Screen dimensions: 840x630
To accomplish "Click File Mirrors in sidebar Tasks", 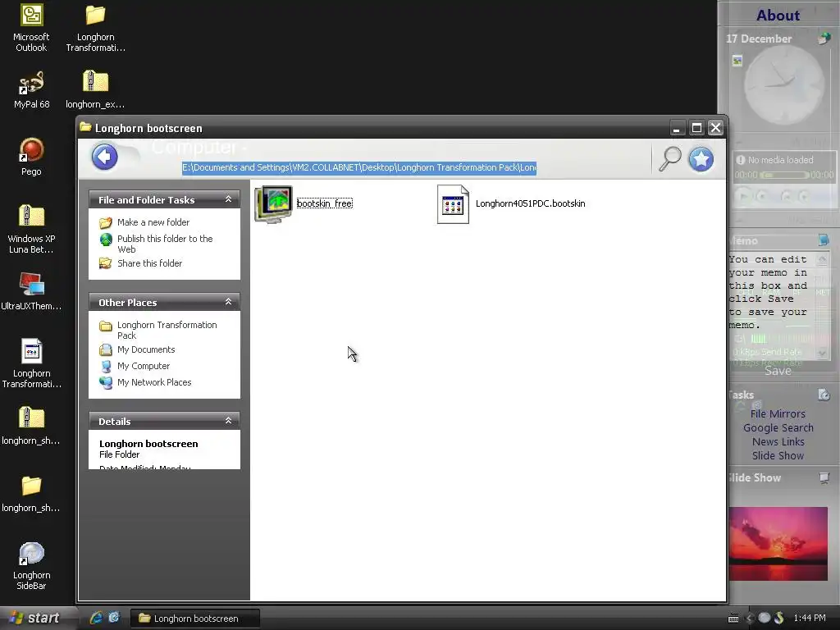I will (778, 413).
